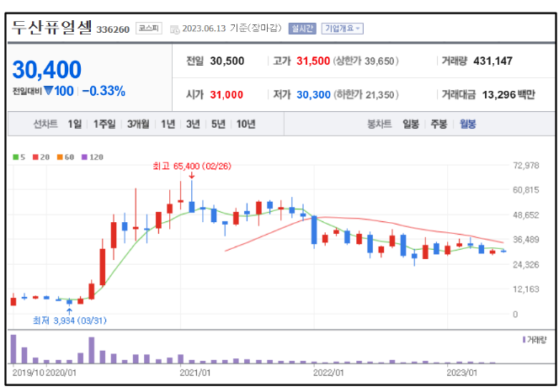Select the 3년 line chart tab
559x392 pixels.
point(193,124)
